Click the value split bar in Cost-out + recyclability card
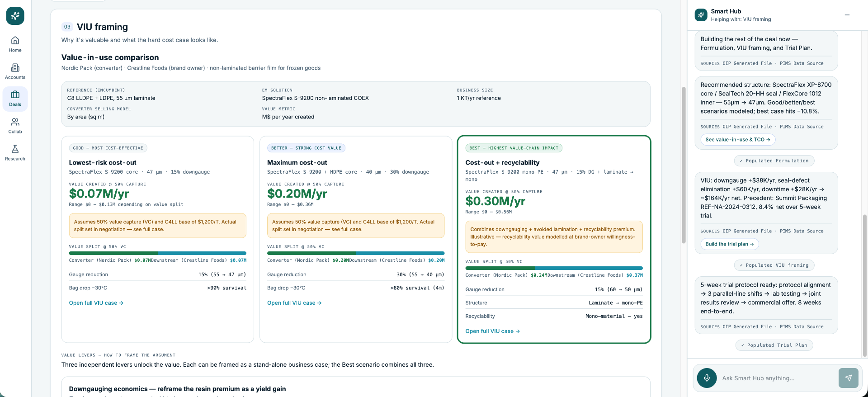Viewport: 868px width, 397px height. point(554,268)
